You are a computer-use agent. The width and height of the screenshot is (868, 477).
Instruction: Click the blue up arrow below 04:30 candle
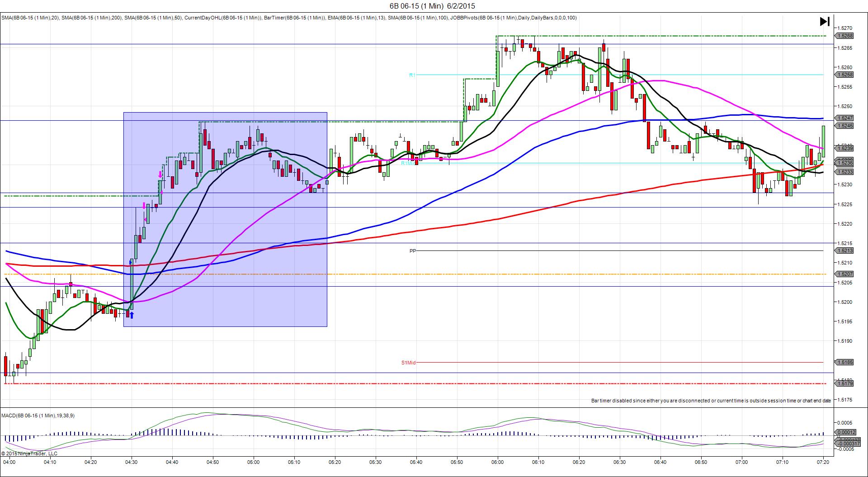(x=132, y=315)
